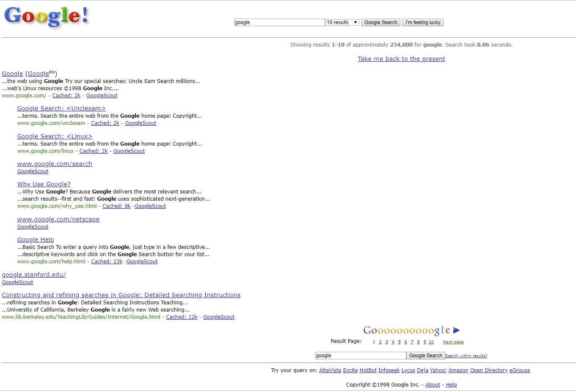
Task: Open GoogleScout for the www.google.com/ result
Action: coord(102,96)
